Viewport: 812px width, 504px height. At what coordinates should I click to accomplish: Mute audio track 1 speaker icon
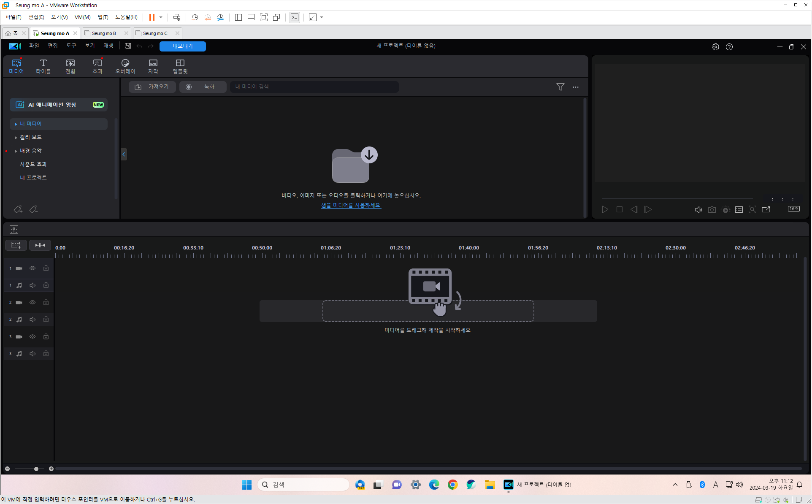pyautogui.click(x=32, y=285)
